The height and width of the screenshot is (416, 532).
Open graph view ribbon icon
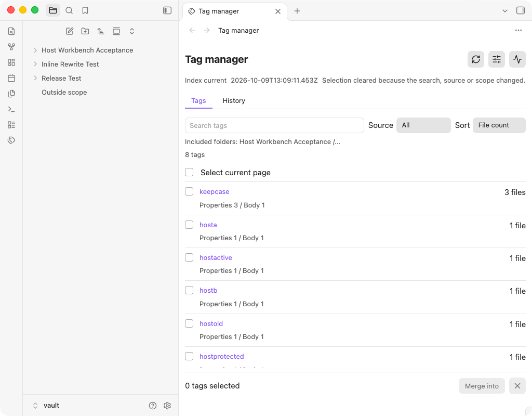coord(11,47)
